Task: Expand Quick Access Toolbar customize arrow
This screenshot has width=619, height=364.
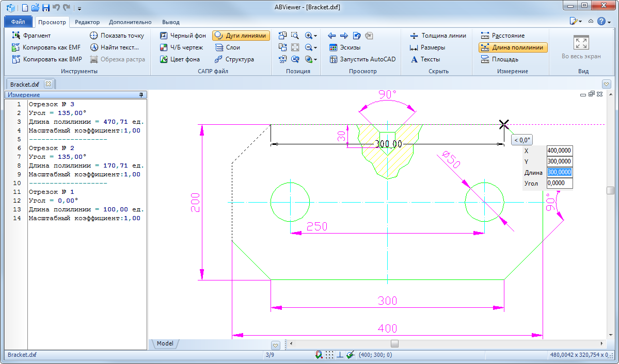Action: pyautogui.click(x=80, y=8)
